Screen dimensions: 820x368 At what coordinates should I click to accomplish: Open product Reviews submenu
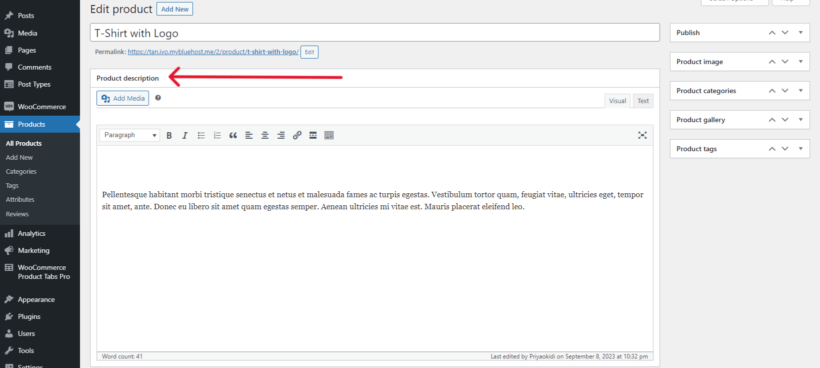pos(17,214)
